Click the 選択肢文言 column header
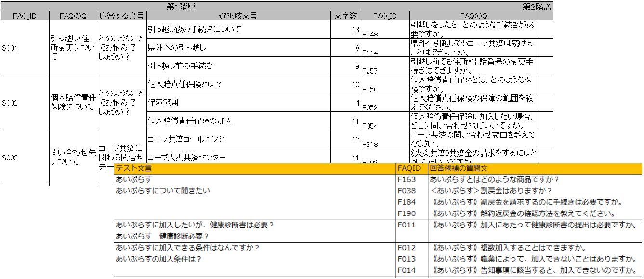This screenshot has width=644, height=279. (237, 15)
